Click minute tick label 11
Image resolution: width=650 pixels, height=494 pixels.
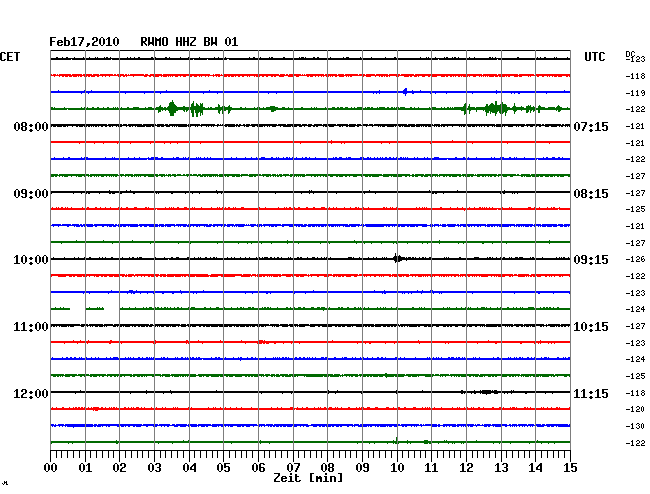coord(431,468)
